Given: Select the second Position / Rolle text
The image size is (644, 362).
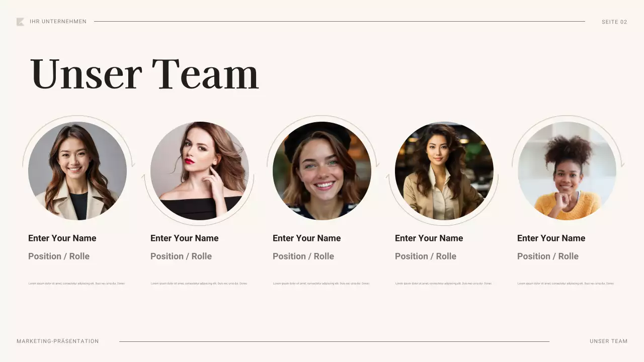Looking at the screenshot, I should coord(181,256).
